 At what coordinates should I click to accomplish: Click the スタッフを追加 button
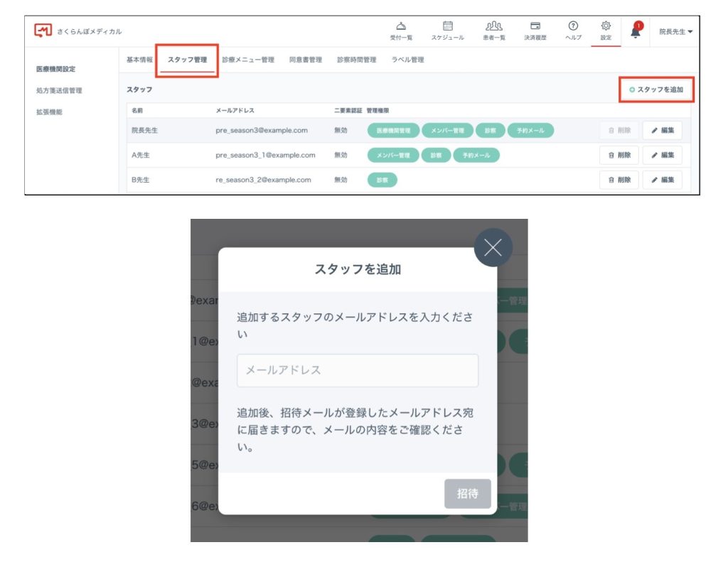tap(655, 90)
